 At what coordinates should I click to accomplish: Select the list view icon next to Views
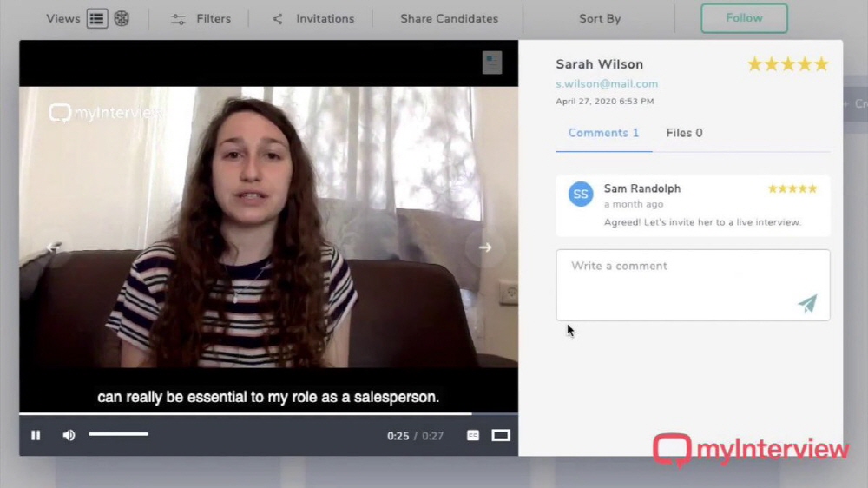point(97,18)
